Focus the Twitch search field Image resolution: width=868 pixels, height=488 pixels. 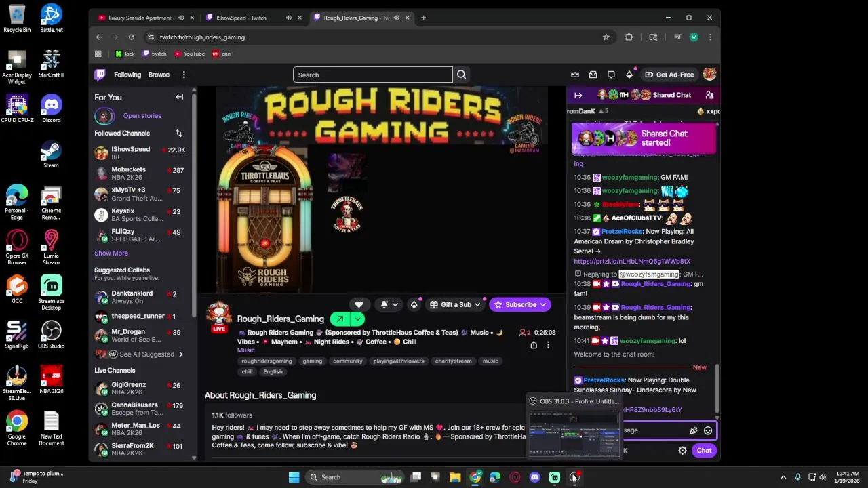[x=373, y=75]
